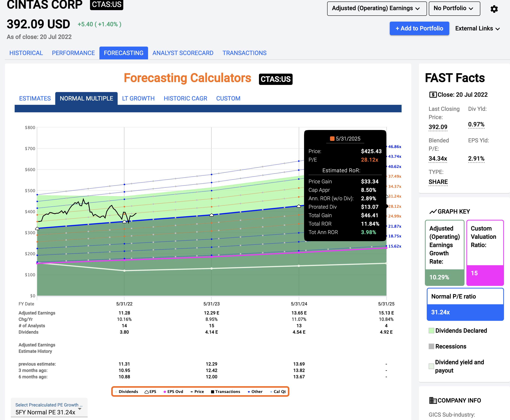Click the Tot Ann ROR 3.98% value
This screenshot has height=420, width=510.
(368, 232)
